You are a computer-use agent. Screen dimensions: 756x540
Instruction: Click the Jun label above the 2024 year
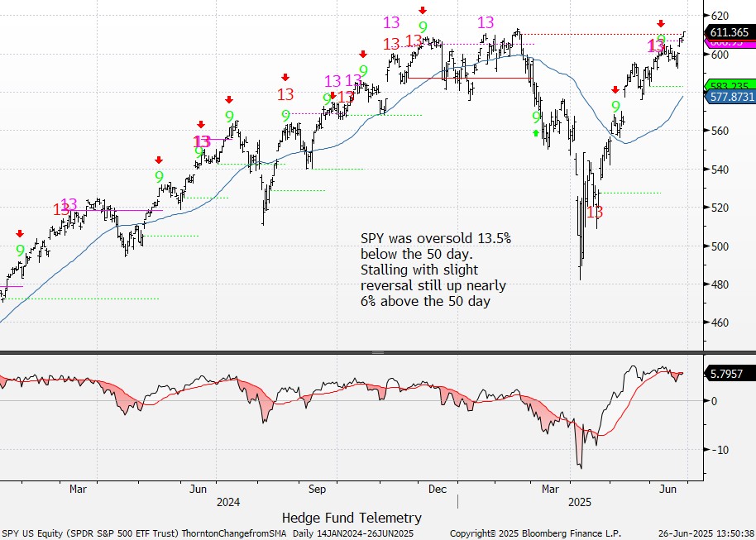point(198,490)
